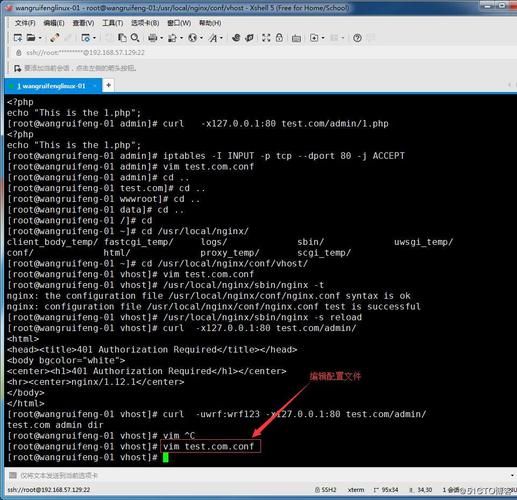The image size is (517, 500).
Task: Click the green terminal cursor at the prompt
Action: (166, 457)
